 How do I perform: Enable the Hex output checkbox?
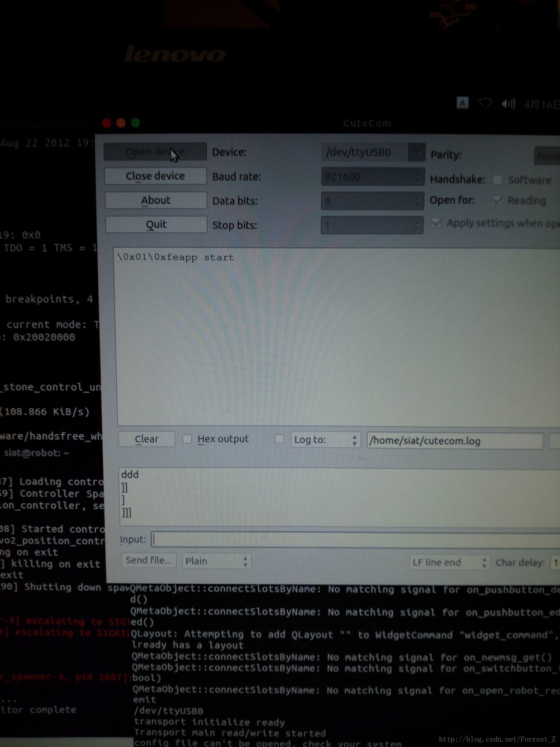click(x=187, y=439)
